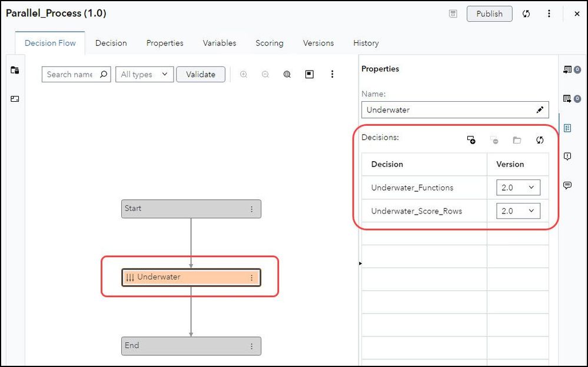Open version dropdown for Underwater_Functions

518,188
